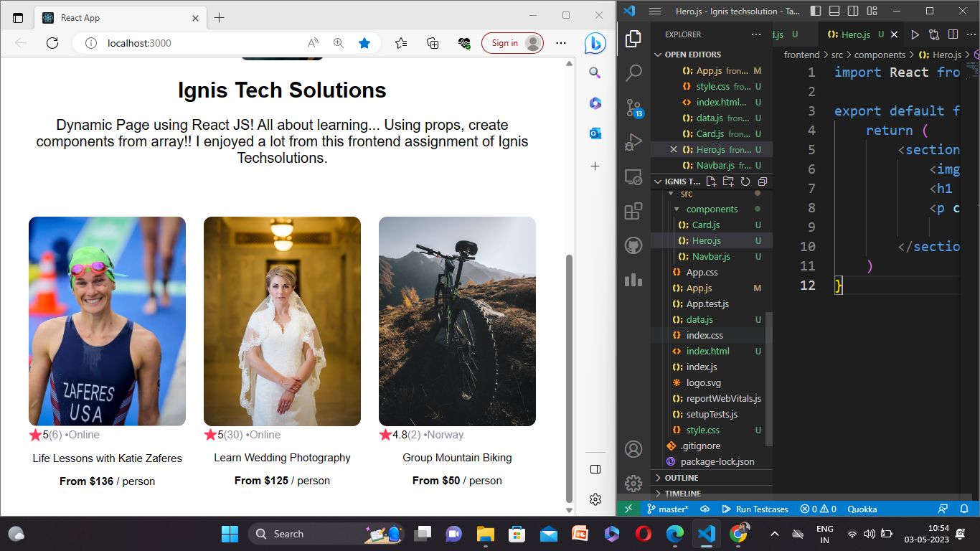Expand the OUTLINE section
Viewport: 980px width, 551px height.
[676, 477]
